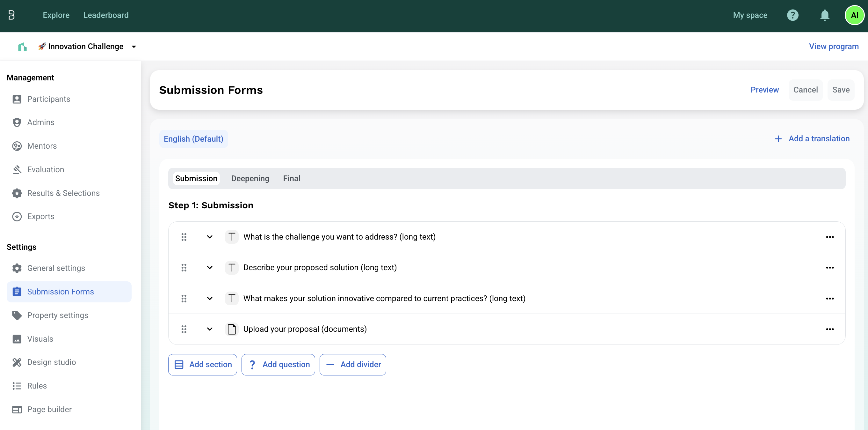Click the Add divider button

click(x=352, y=365)
